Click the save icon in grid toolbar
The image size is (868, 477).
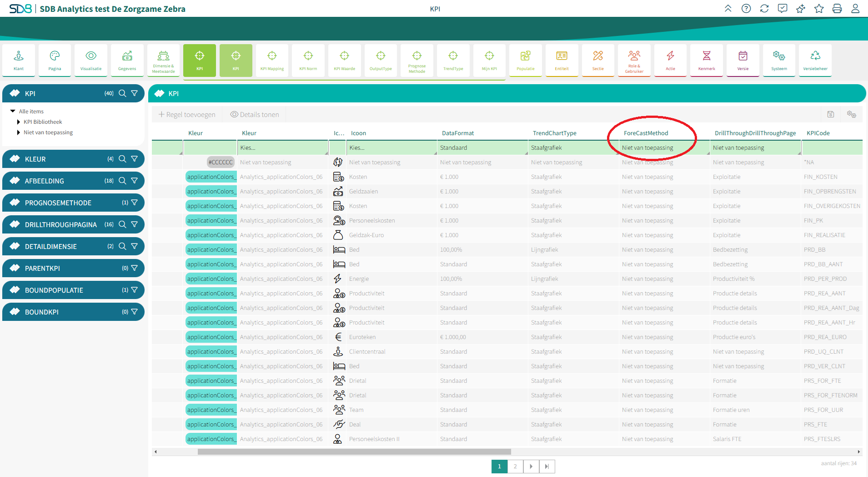pos(831,114)
